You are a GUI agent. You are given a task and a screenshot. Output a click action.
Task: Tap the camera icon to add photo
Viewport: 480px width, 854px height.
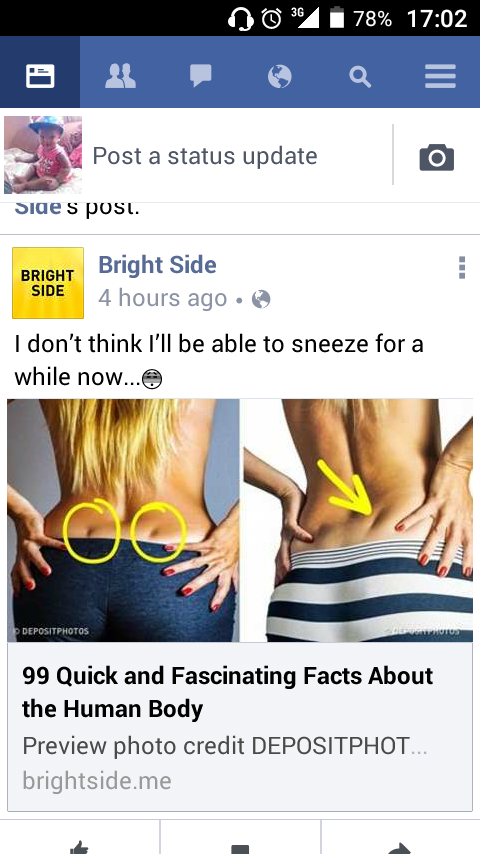tap(436, 157)
